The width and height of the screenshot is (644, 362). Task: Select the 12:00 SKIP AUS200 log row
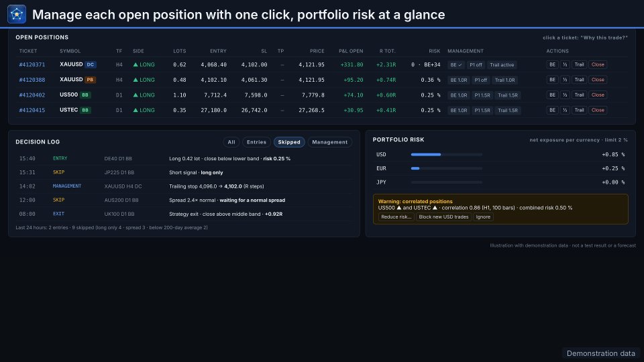pyautogui.click(x=184, y=200)
